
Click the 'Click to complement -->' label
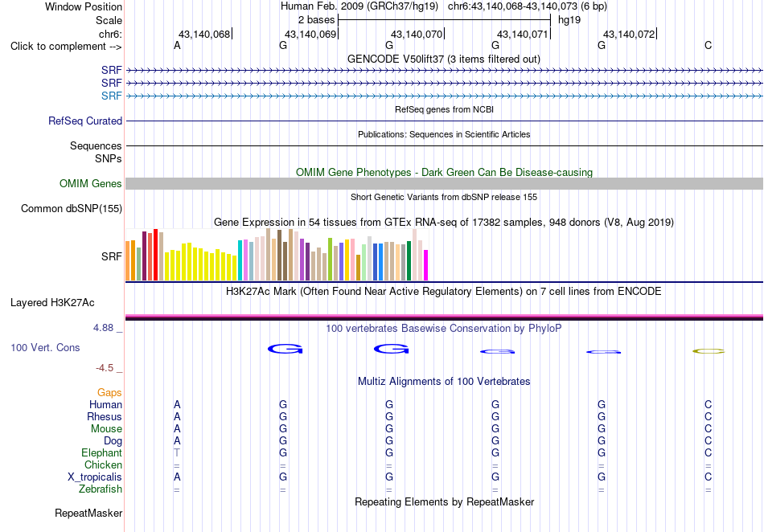(x=66, y=47)
